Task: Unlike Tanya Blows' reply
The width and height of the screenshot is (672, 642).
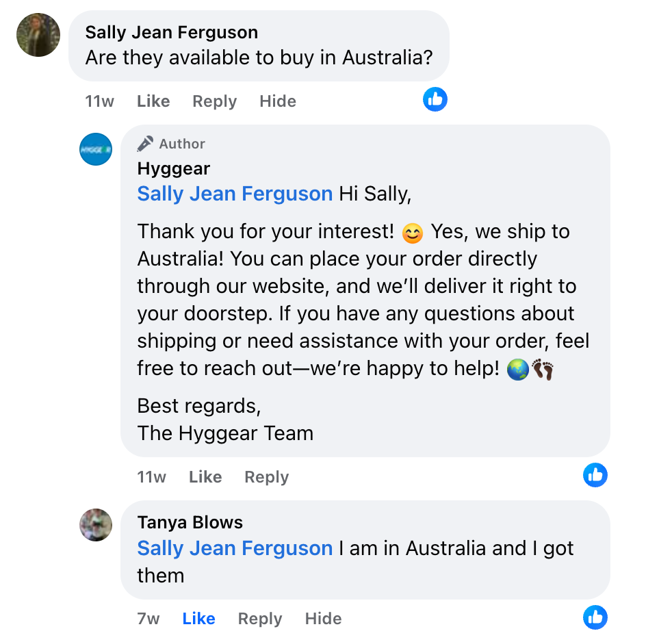Action: (x=199, y=619)
